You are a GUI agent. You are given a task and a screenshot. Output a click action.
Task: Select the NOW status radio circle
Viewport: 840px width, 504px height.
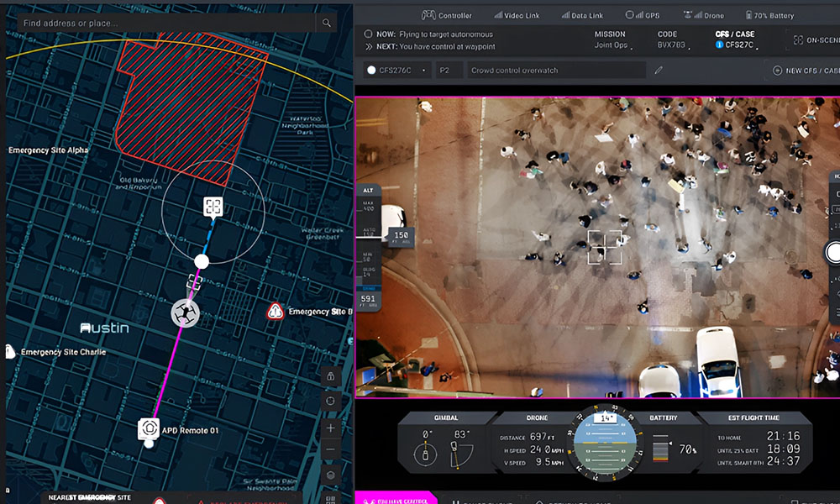(x=369, y=34)
